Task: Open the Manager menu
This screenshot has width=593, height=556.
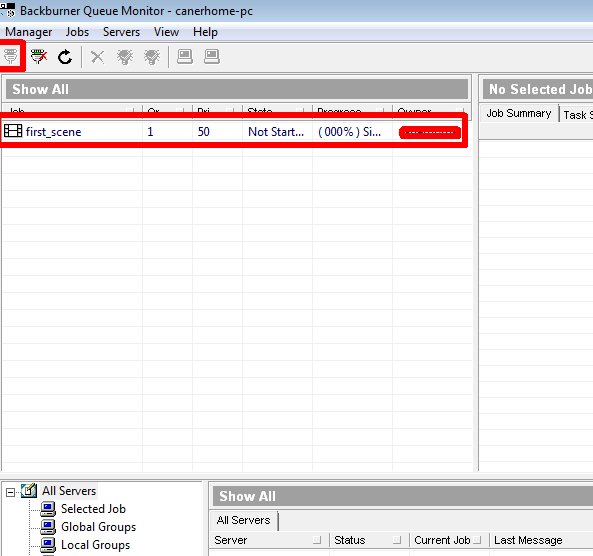Action: [x=29, y=32]
